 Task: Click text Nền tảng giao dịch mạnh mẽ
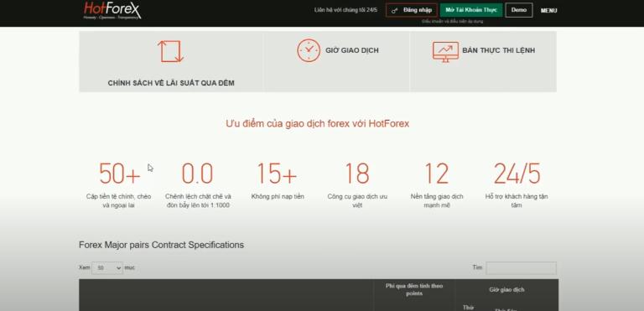pos(437,200)
